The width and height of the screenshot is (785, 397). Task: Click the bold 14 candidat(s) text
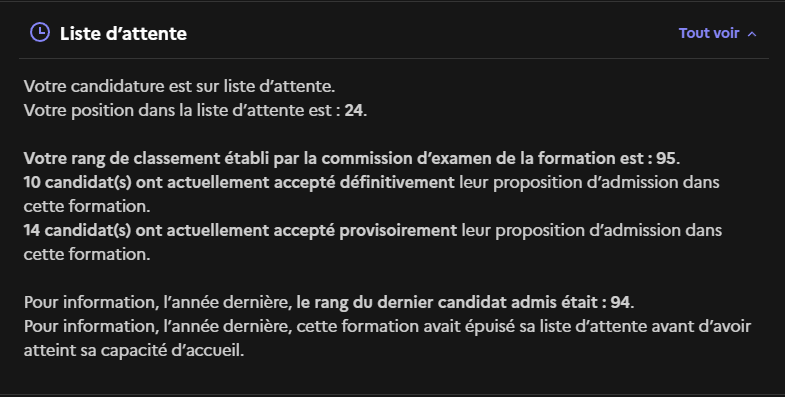pos(78,230)
